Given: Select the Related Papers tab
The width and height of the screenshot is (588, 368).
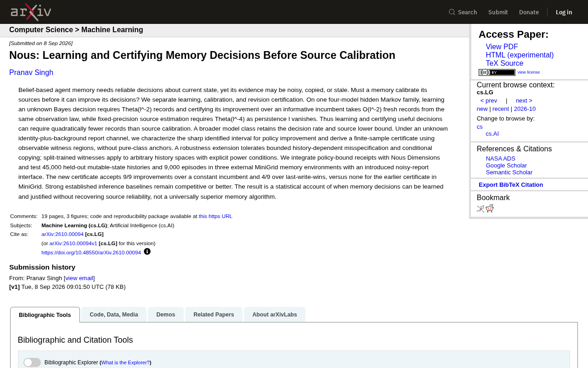Looking at the screenshot, I should coord(214,315).
